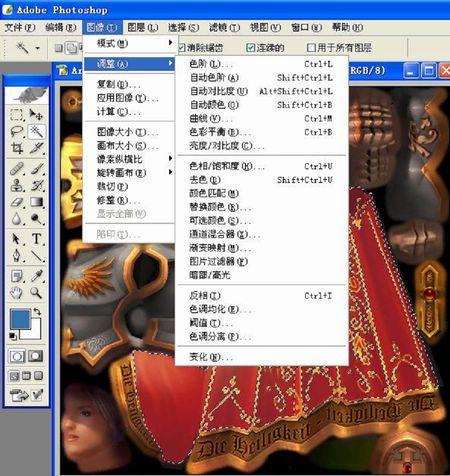Switch to standard screen mode button

pyautogui.click(x=14, y=376)
